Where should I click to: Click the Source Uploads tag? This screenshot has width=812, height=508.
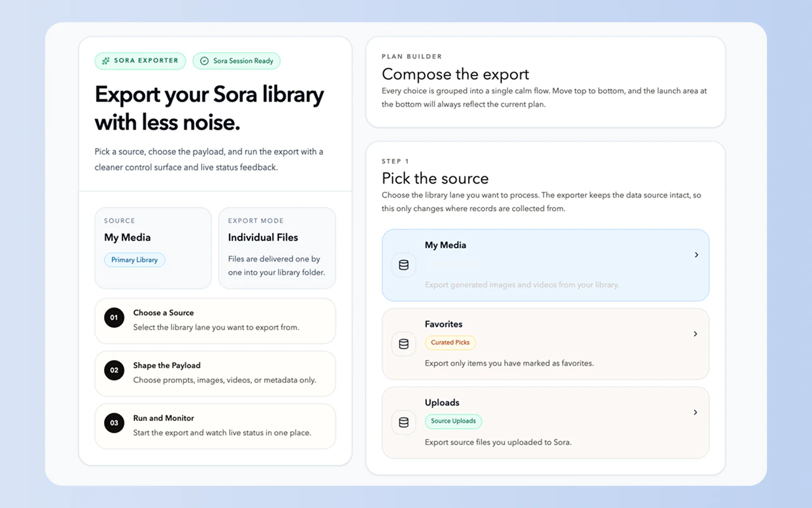point(454,421)
